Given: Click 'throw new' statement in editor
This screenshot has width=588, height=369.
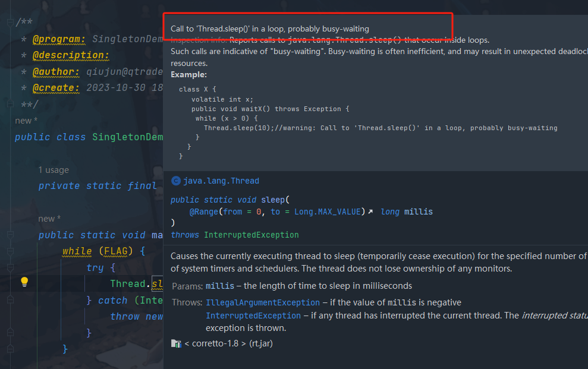Looking at the screenshot, I should tap(137, 317).
